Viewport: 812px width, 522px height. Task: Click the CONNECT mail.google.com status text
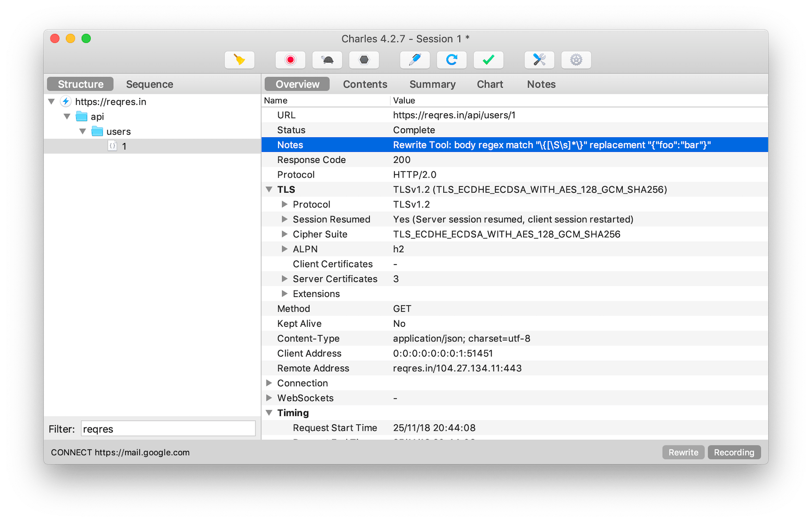click(120, 452)
